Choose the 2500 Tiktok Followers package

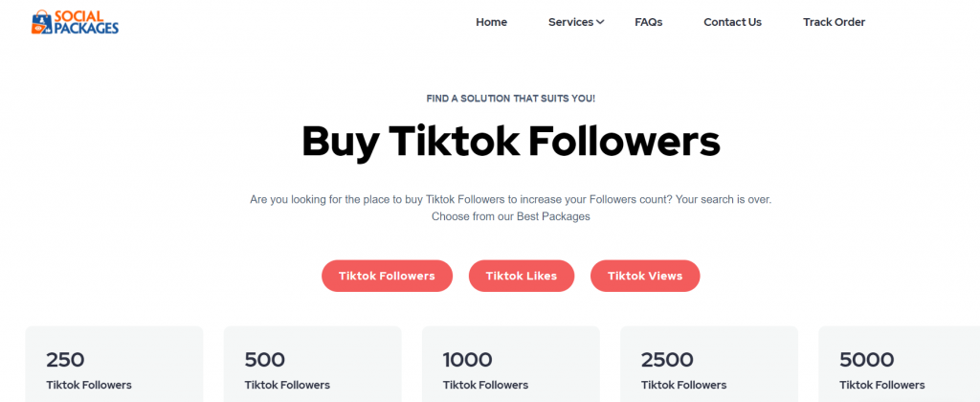point(709,364)
